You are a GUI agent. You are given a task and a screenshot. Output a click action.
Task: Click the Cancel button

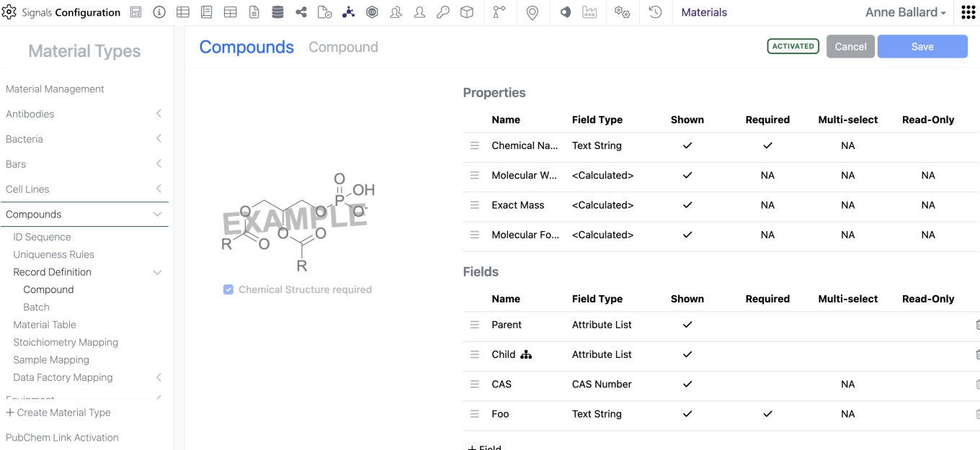point(850,46)
